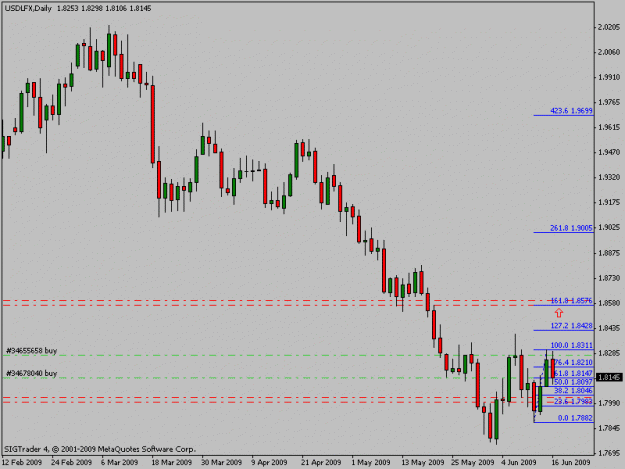Viewport: 625px width, 469px height.
Task: Click the 13 May 2009 date label
Action: coord(423,462)
